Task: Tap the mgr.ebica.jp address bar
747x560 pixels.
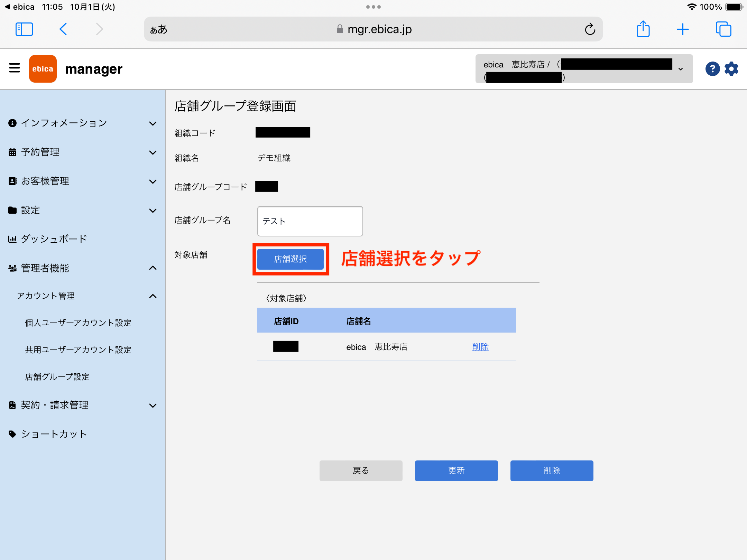Action: [373, 29]
